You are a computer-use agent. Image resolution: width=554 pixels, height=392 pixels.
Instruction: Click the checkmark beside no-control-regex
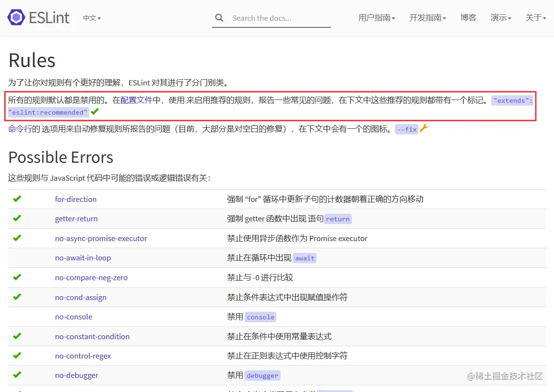point(17,355)
